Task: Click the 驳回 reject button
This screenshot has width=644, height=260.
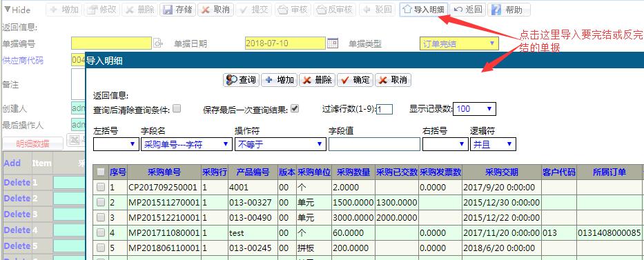Action: tap(378, 10)
